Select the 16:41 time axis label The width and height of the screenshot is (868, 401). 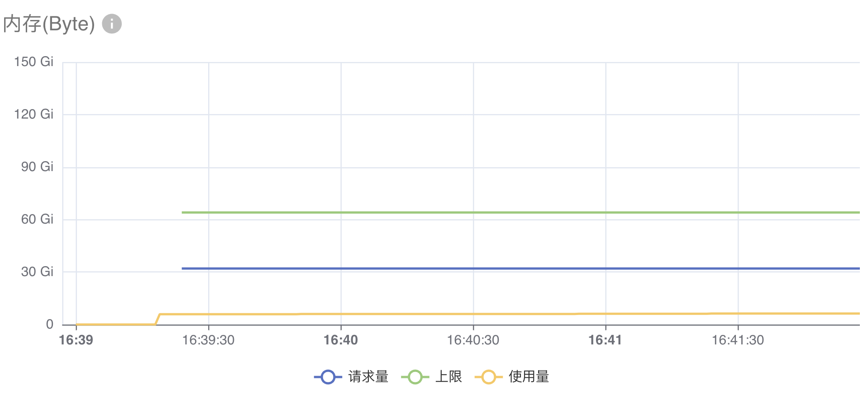pos(605,340)
